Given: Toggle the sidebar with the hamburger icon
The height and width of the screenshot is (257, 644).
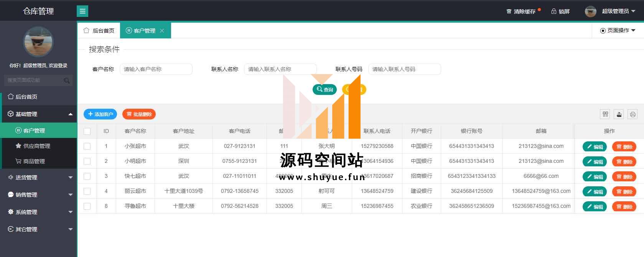Looking at the screenshot, I should [x=82, y=11].
